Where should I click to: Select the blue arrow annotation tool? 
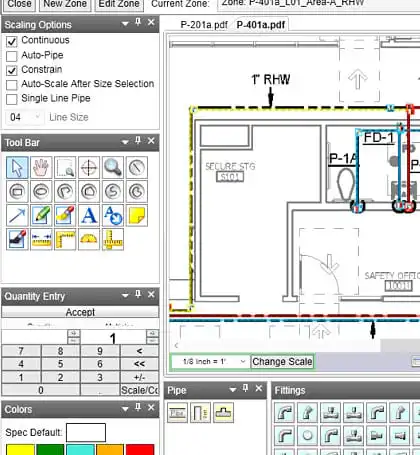17,216
